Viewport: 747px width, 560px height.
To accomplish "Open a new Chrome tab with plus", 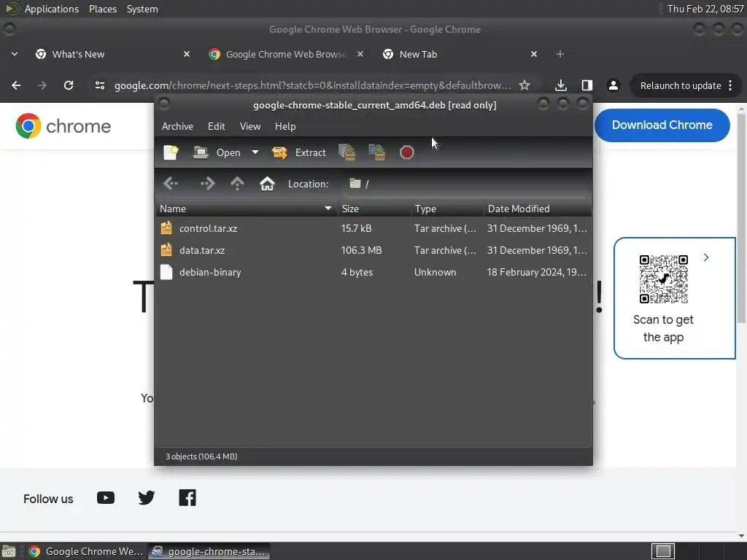I will (560, 54).
